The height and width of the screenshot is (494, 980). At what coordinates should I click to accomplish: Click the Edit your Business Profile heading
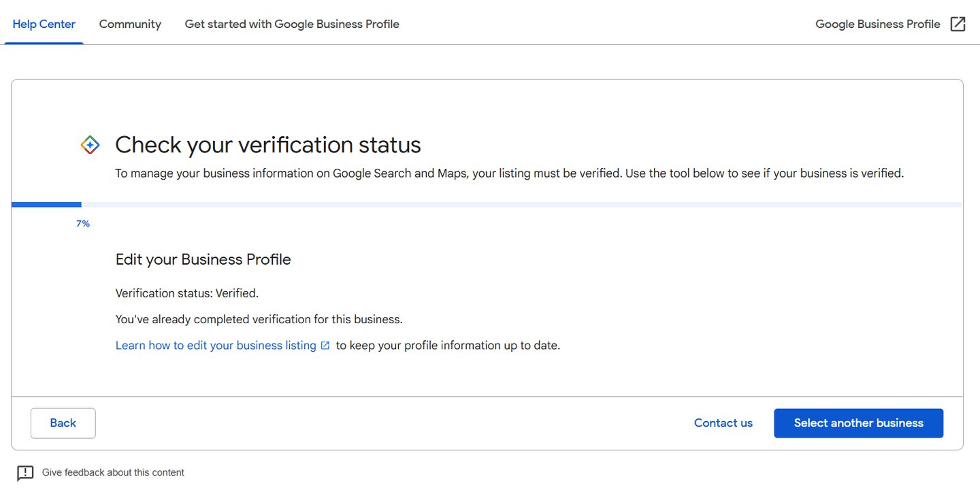[x=203, y=259]
